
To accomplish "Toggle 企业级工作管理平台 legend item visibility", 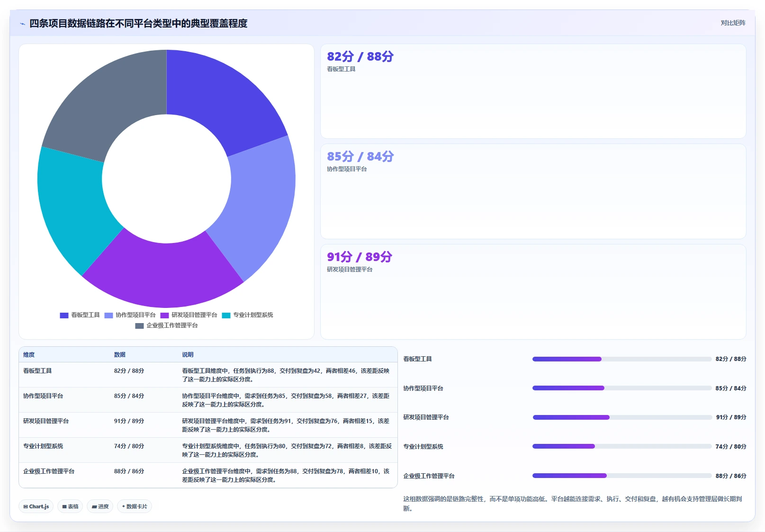I will pyautogui.click(x=167, y=325).
